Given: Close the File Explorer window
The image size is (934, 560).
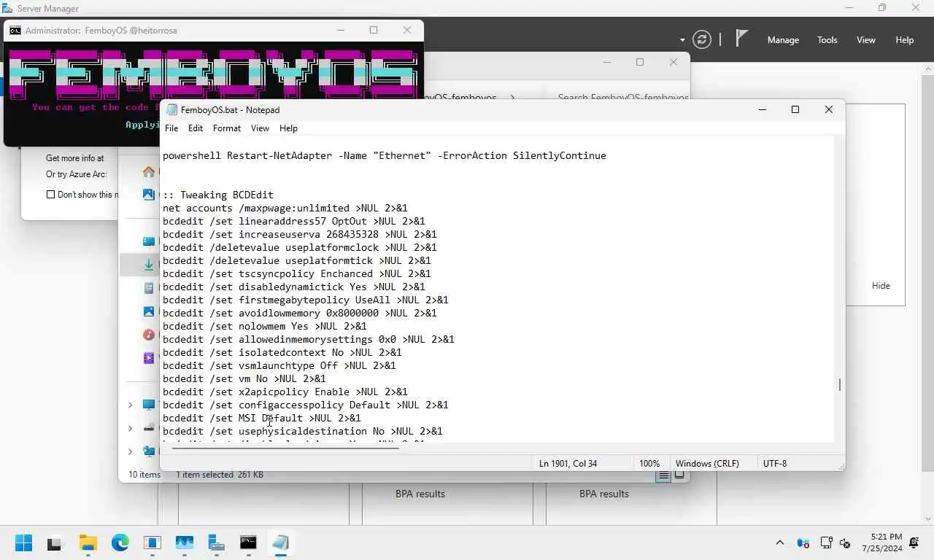Looking at the screenshot, I should [674, 63].
